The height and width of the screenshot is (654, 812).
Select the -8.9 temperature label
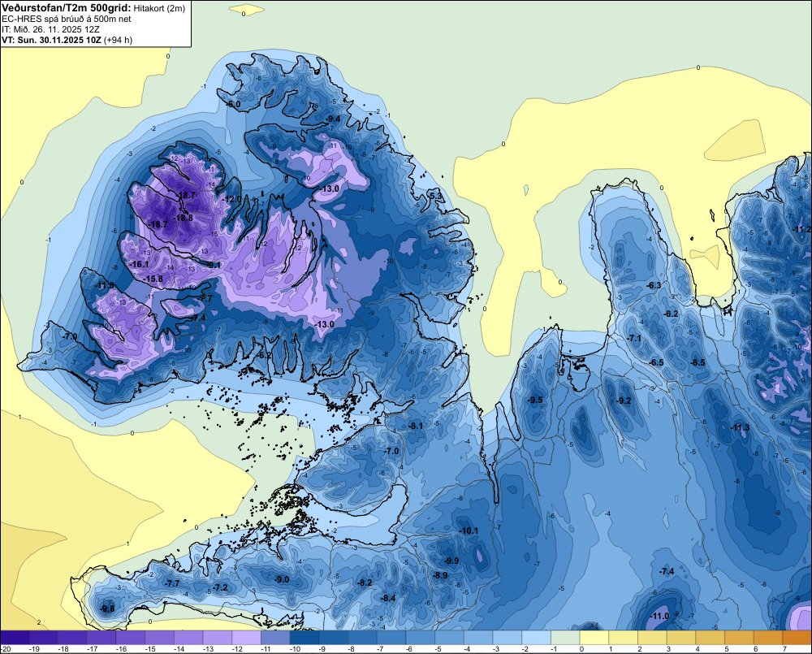pyautogui.click(x=440, y=575)
